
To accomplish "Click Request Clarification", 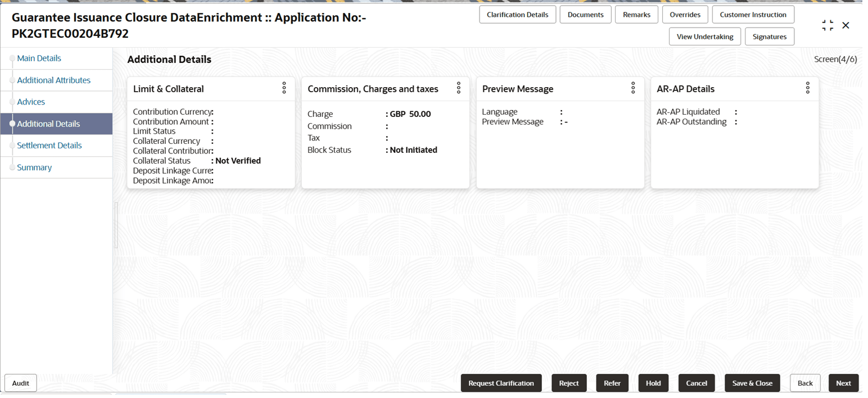I will pyautogui.click(x=501, y=383).
